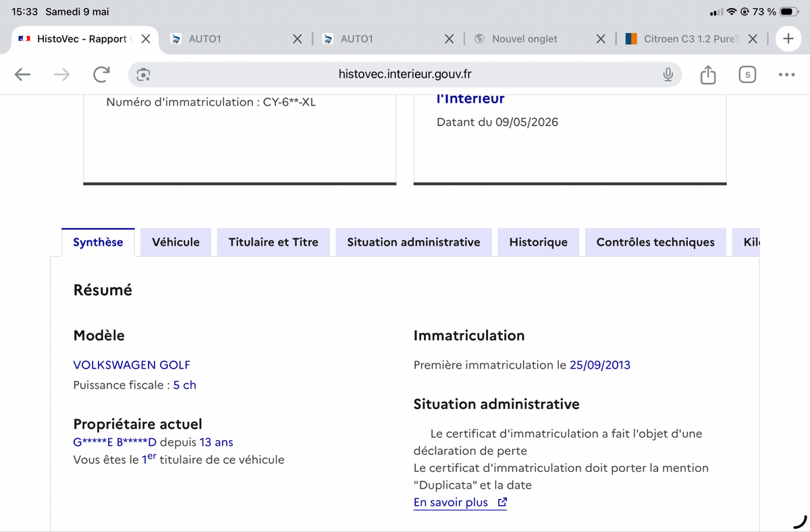The image size is (810, 532).
Task: Open the Titulaire et Titre tab
Action: coord(273,242)
